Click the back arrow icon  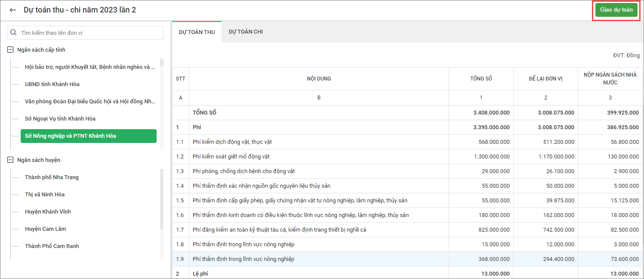tap(13, 10)
